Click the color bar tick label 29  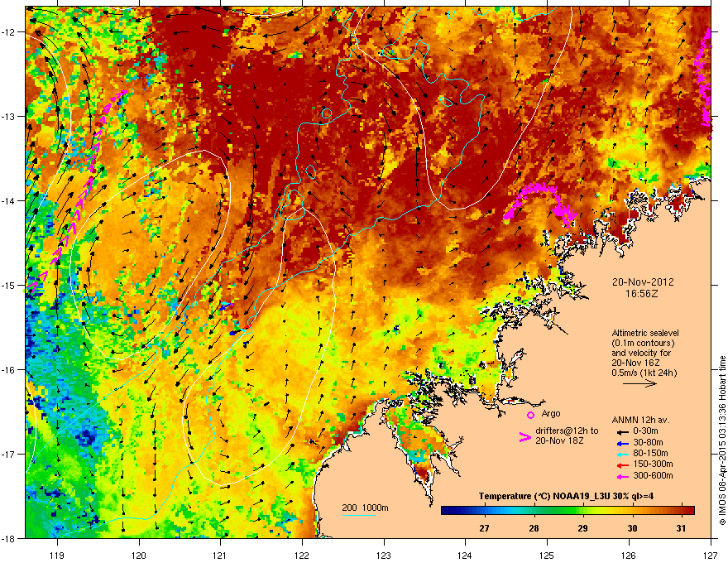(x=582, y=528)
